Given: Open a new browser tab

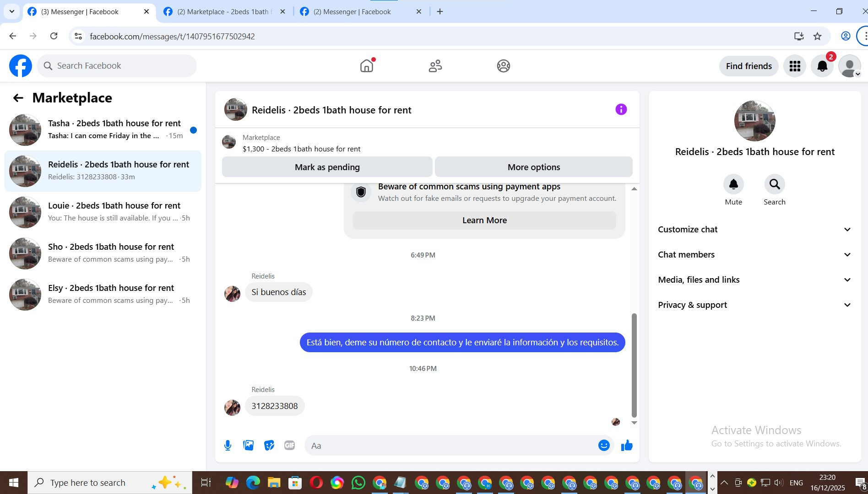Looking at the screenshot, I should 440,11.
